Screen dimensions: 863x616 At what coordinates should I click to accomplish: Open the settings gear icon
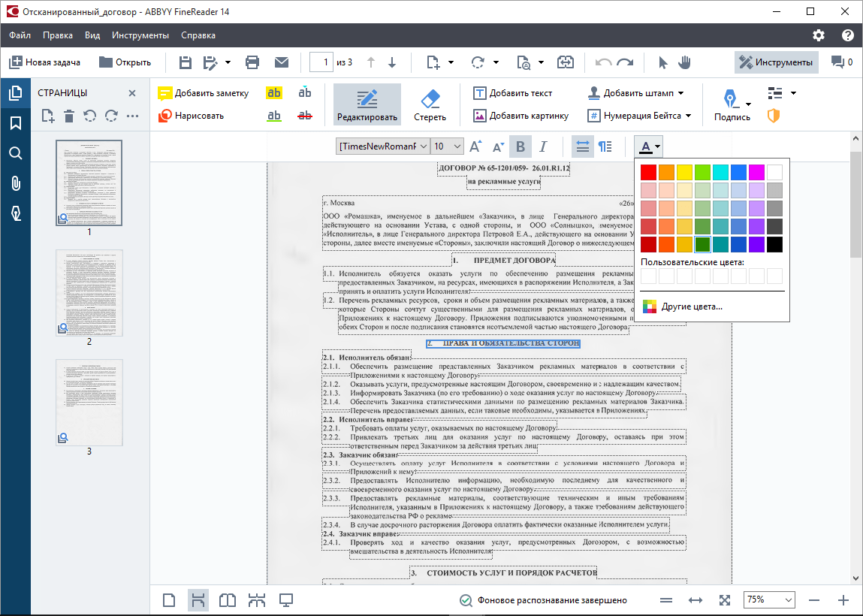coord(819,35)
